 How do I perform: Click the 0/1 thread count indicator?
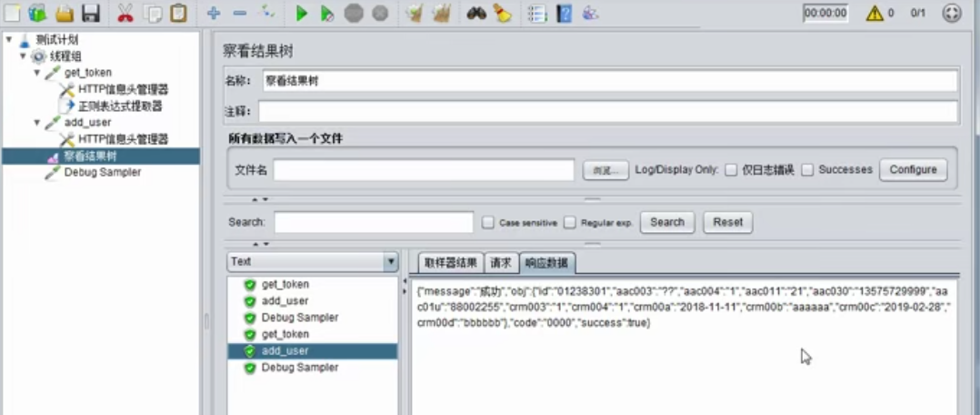pyautogui.click(x=918, y=13)
